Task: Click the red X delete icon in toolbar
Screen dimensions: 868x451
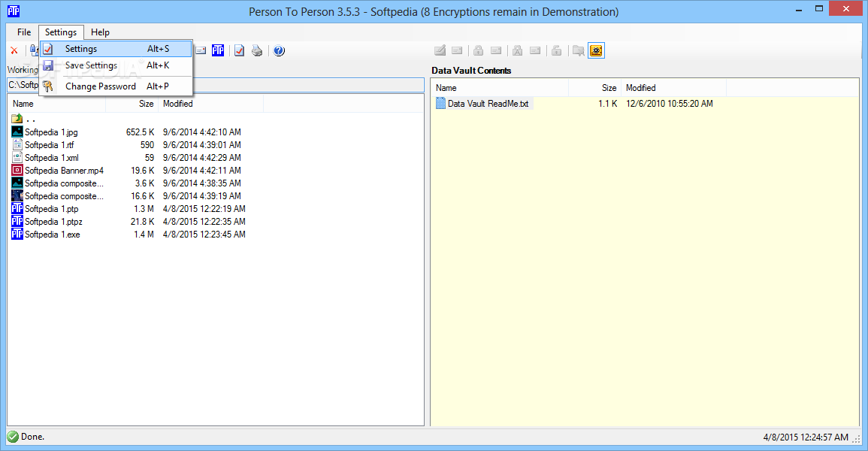Action: 14,50
